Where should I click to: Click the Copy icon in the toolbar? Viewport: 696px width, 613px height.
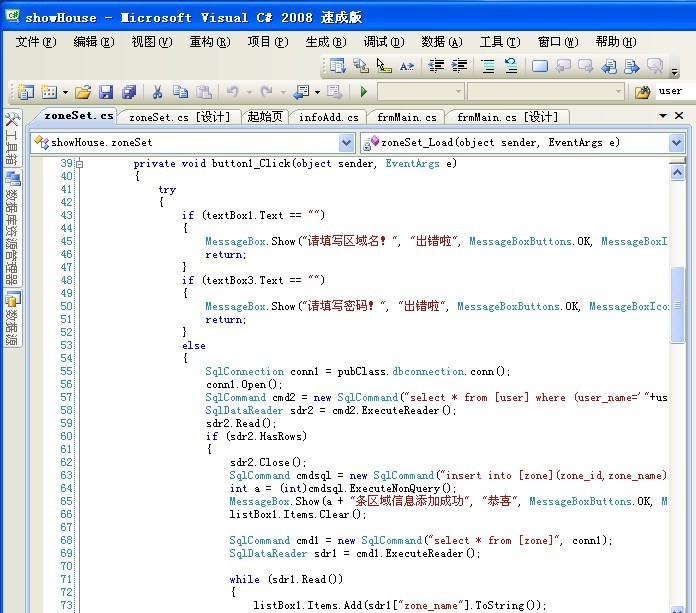point(180,92)
